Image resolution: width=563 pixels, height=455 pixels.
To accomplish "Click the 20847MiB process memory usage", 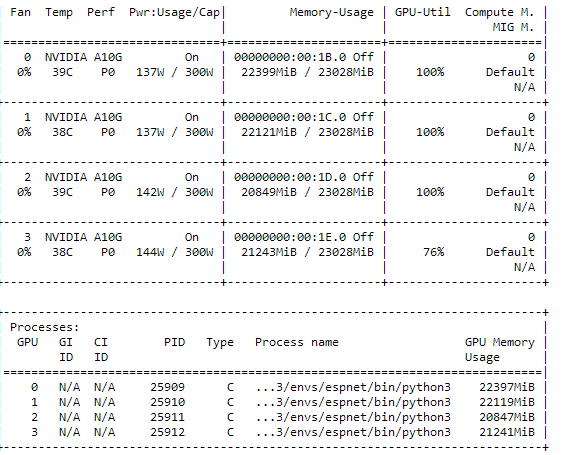I will [x=507, y=417].
